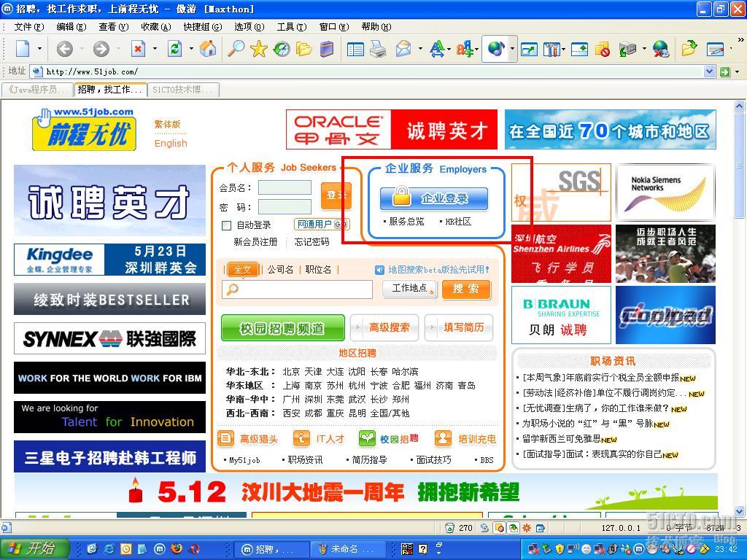Open the 工作地点 work location selector

(410, 289)
